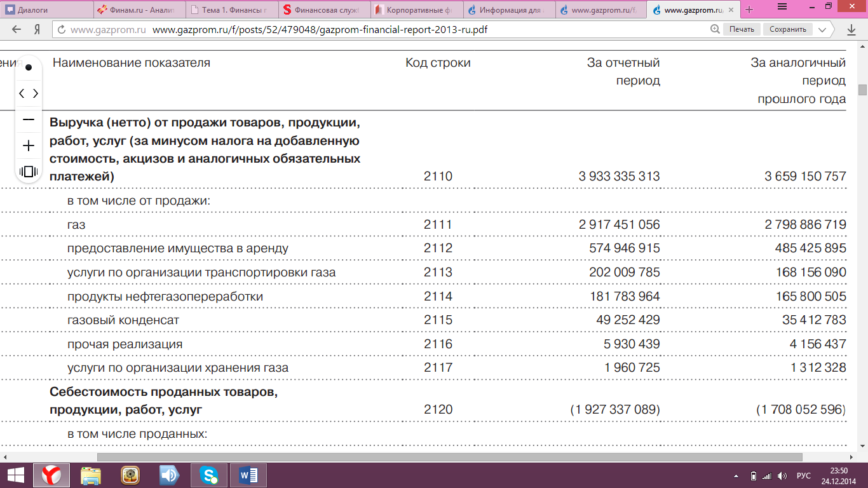
Task: Click vertical scrollbar up arrow
Action: (x=862, y=46)
